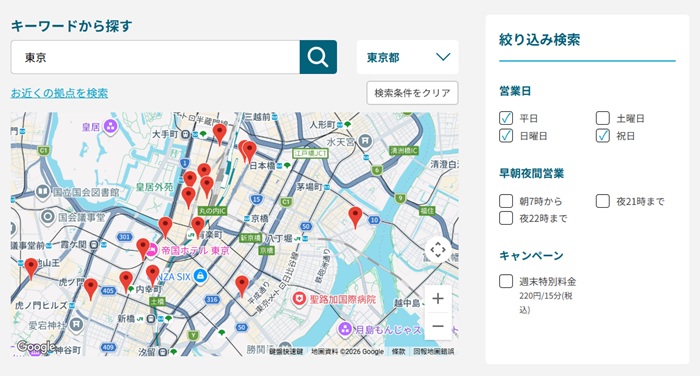Viewport: 700px width, 376px height.
Task: Click the 丸の内IC green highway label
Action: point(212,211)
